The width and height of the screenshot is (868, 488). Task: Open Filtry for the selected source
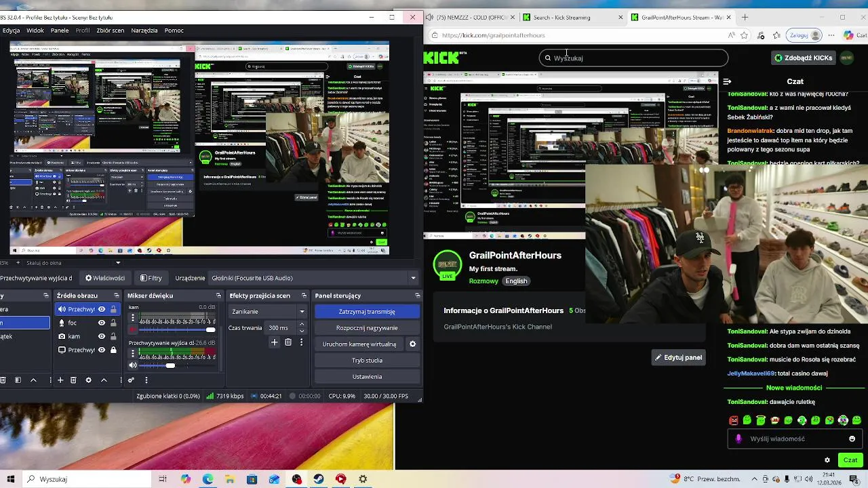coord(151,278)
